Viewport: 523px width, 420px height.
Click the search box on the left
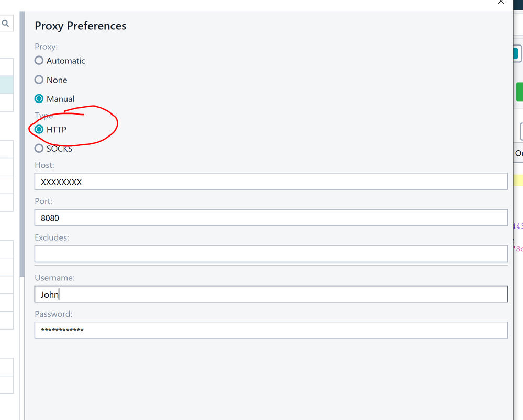5,24
